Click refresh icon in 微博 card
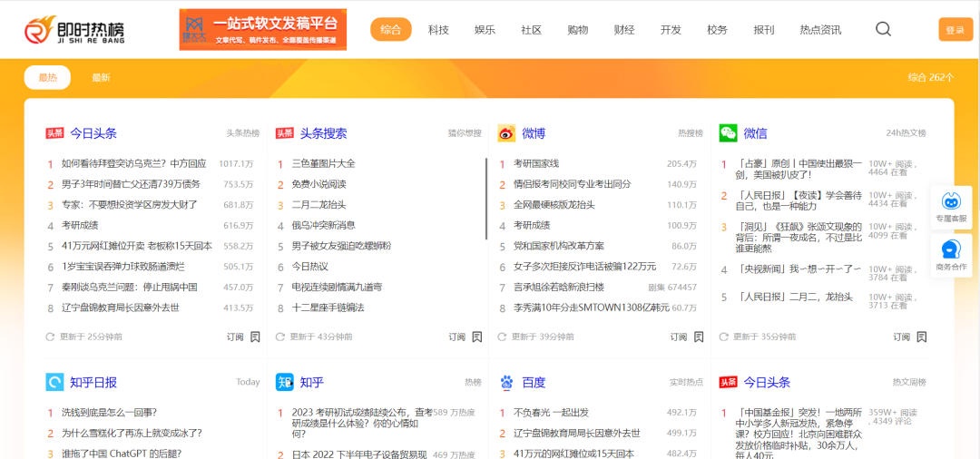The width and height of the screenshot is (980, 459). (502, 337)
